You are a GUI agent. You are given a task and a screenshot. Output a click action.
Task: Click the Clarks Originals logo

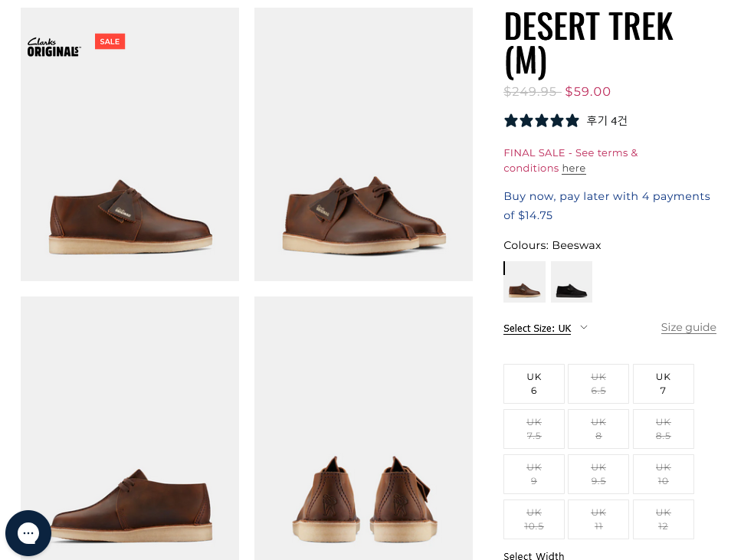pyautogui.click(x=54, y=47)
